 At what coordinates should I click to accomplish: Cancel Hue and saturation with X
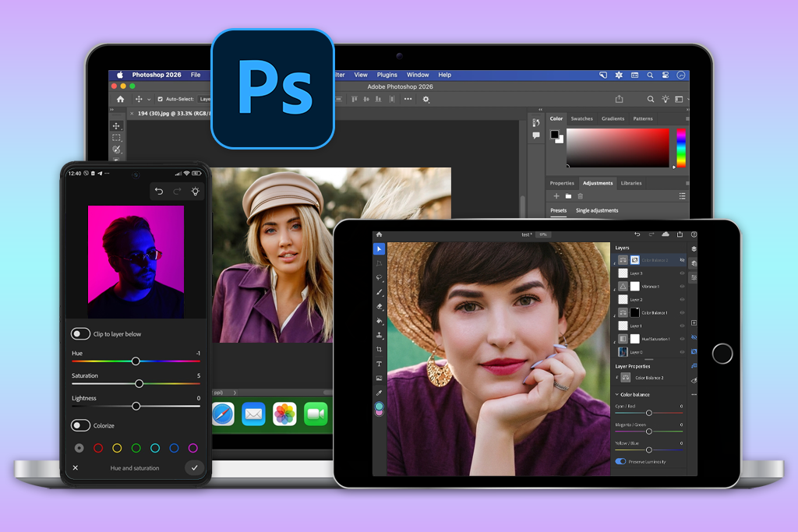point(76,467)
